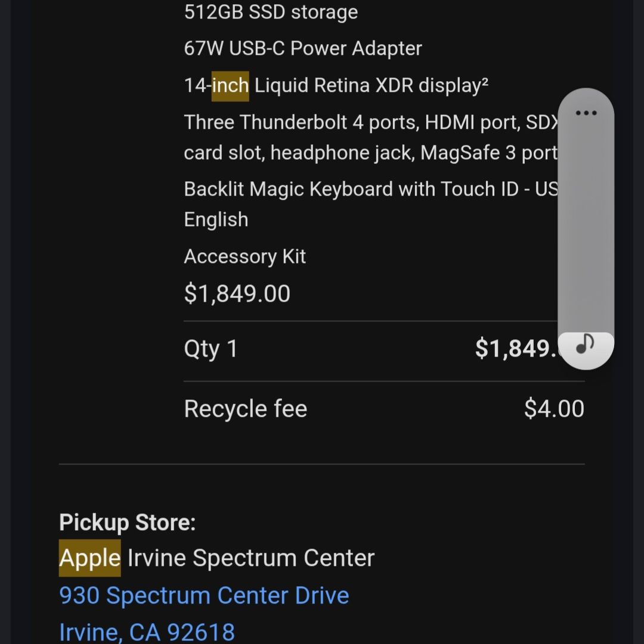
Task: Open the Irvine, CA 92618 link
Action: coord(147,631)
